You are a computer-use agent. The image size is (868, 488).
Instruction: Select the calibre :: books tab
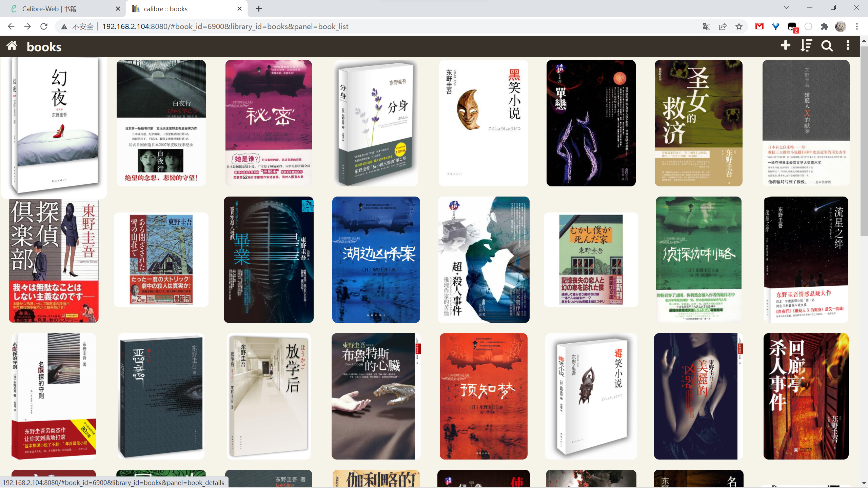165,9
